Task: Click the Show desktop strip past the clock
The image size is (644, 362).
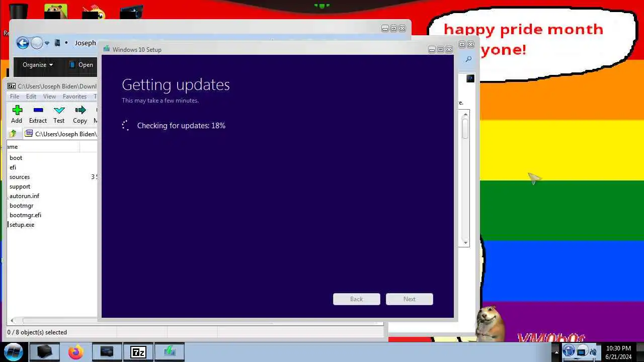Action: (640, 352)
